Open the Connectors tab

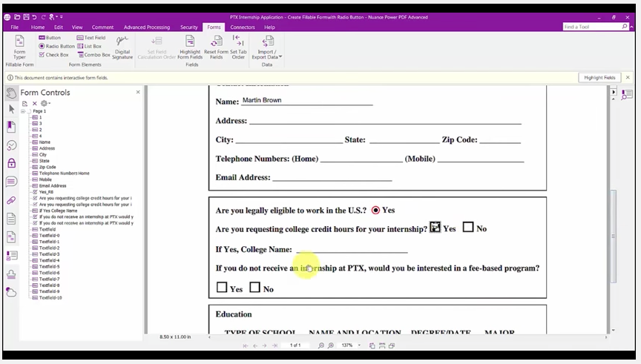pos(243,27)
